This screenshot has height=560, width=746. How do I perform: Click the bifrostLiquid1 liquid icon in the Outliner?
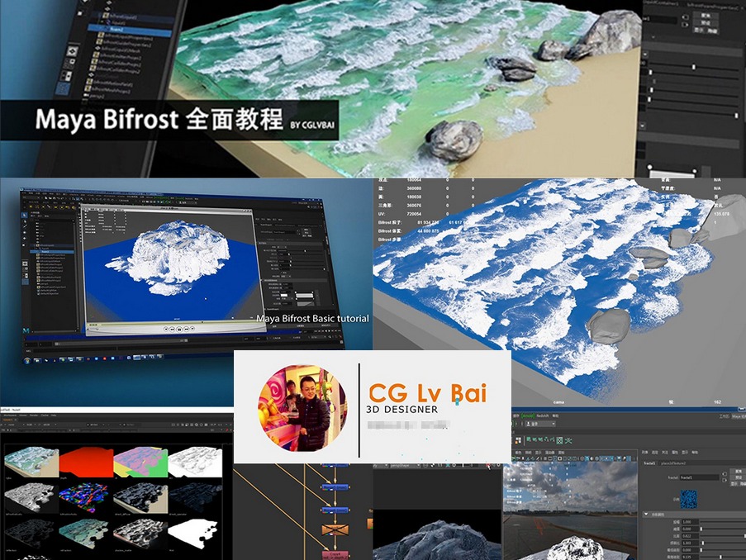[105, 17]
